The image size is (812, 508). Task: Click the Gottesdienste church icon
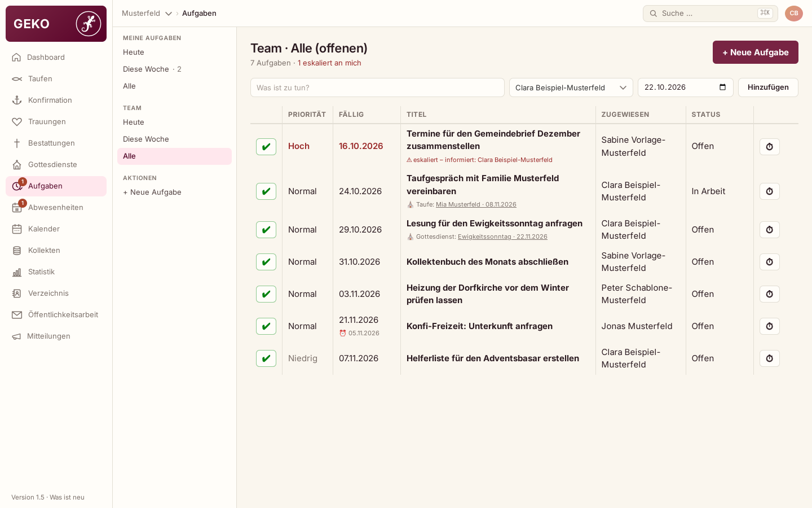pos(17,164)
